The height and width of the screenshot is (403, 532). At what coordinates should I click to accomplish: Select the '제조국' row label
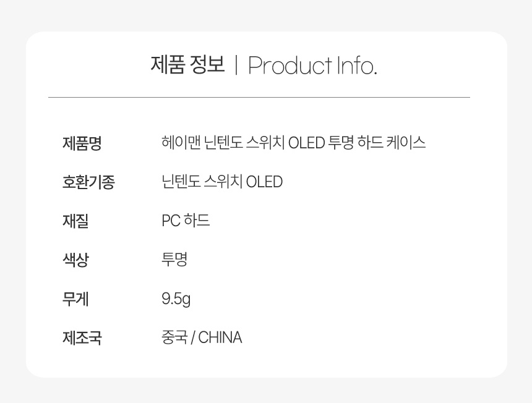coord(82,337)
